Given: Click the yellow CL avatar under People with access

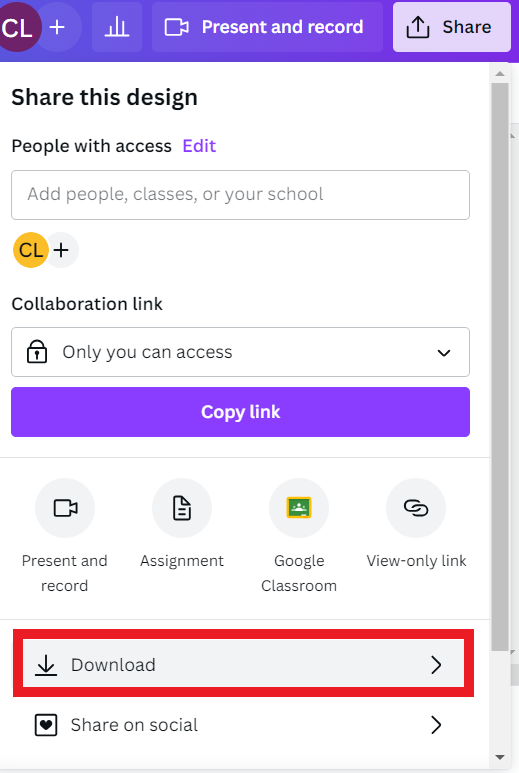Looking at the screenshot, I should [31, 250].
